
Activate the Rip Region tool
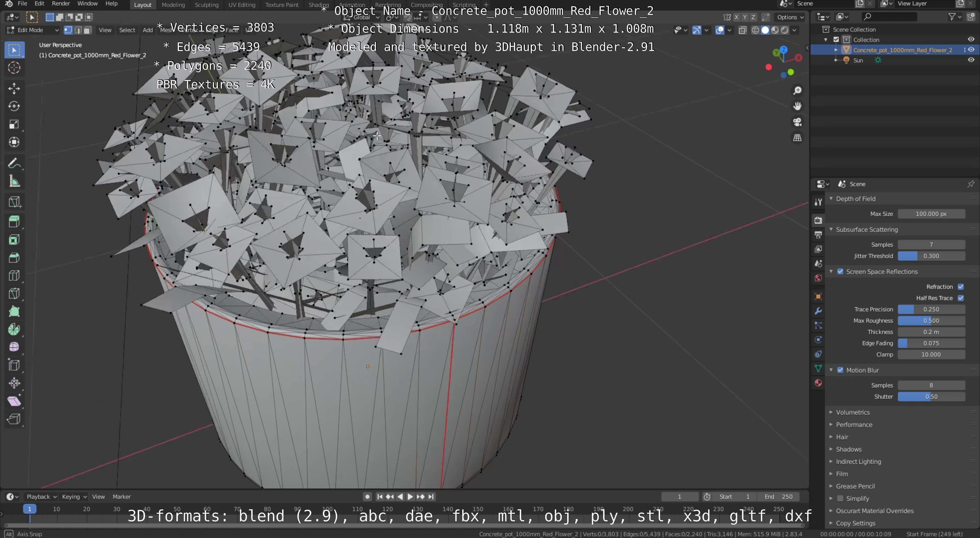pyautogui.click(x=14, y=419)
